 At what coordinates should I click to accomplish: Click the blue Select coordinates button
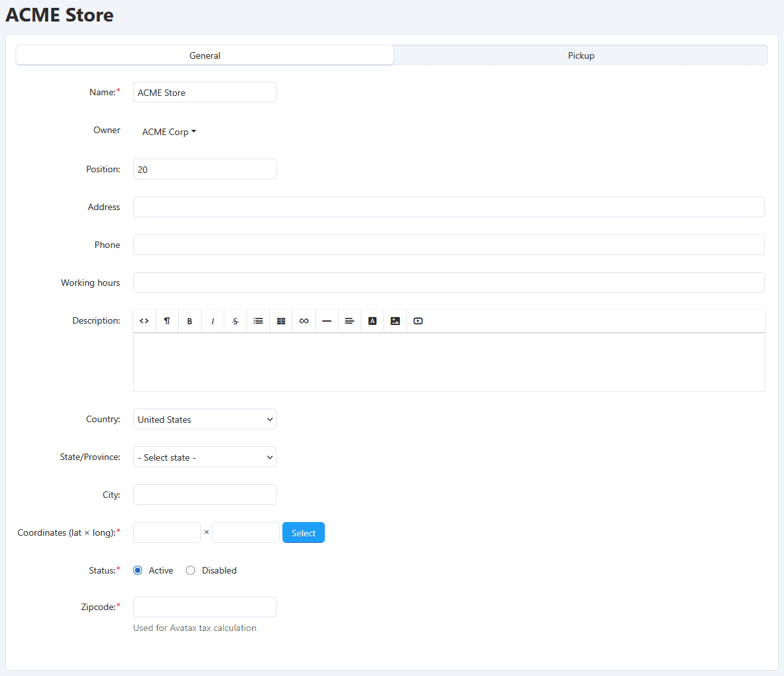[303, 532]
